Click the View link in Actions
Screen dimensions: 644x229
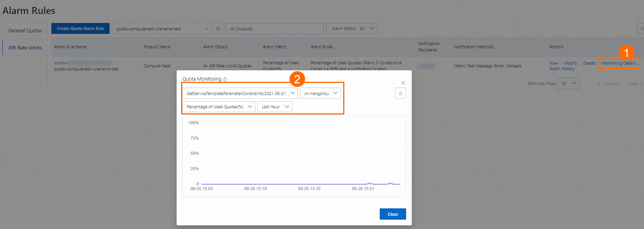[554, 63]
